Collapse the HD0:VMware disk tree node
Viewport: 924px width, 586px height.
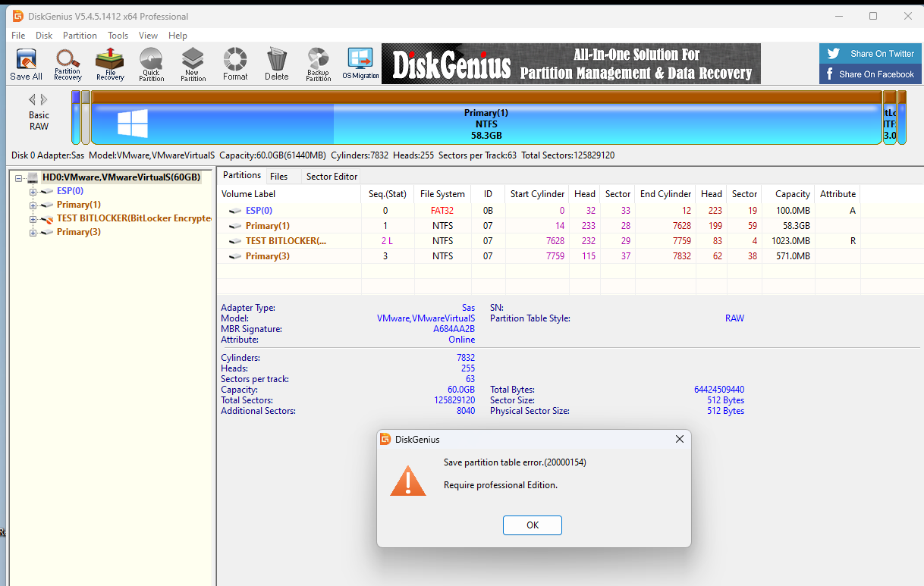pos(19,177)
